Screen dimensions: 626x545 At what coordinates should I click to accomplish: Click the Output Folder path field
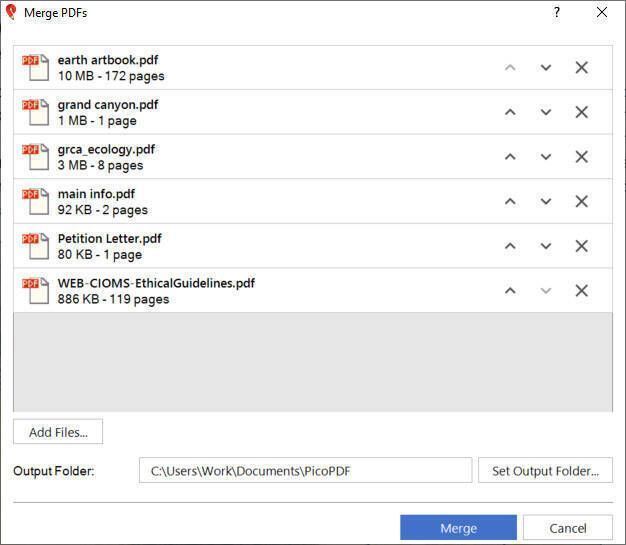pyautogui.click(x=305, y=471)
